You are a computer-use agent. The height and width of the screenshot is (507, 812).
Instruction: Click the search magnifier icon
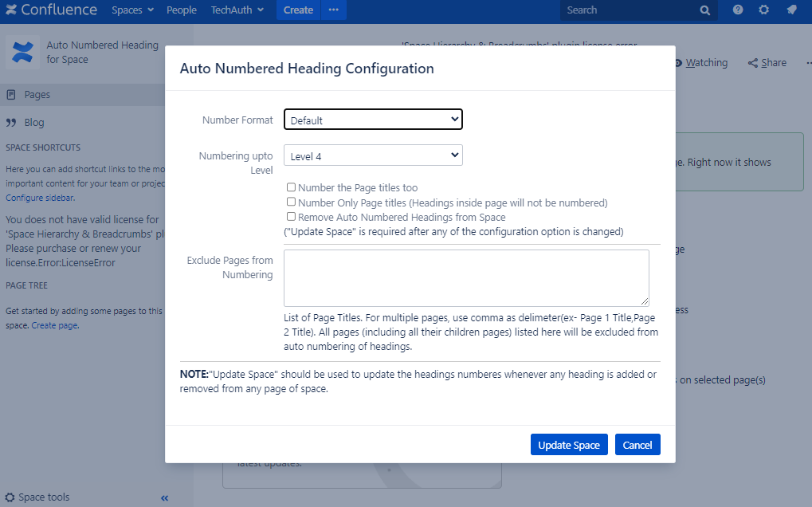pyautogui.click(x=704, y=10)
